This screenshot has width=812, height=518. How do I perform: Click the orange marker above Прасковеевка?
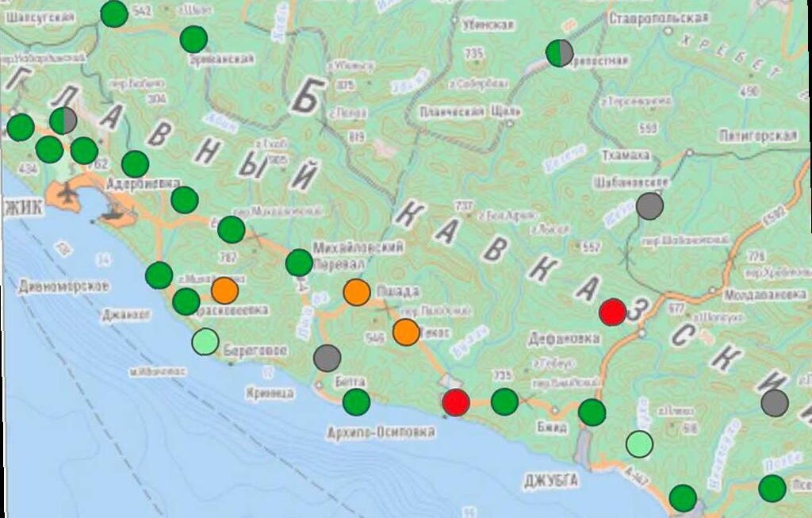[x=225, y=290]
